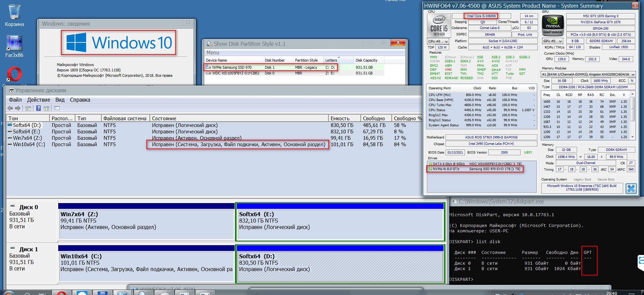The height and width of the screenshot is (295, 644).
Task: Click the Disk 1 icon in graphical pane
Action: (x=12, y=248)
